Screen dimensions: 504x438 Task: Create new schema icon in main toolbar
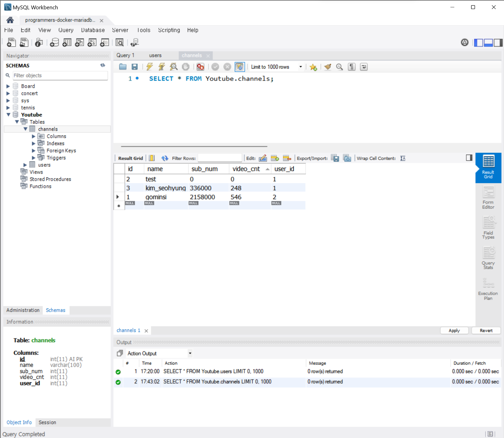coord(54,42)
